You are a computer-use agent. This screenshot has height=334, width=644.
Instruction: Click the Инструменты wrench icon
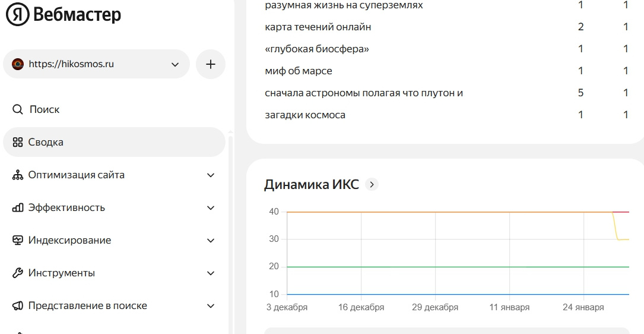(18, 273)
